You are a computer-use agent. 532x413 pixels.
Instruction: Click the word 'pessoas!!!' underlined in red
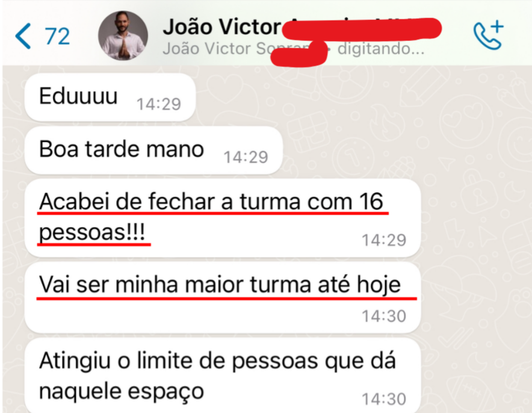tap(92, 232)
